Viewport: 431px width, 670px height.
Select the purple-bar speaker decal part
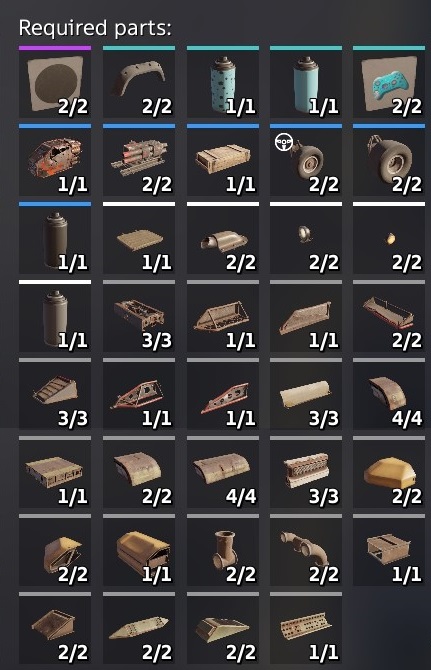pyautogui.click(x=55, y=82)
